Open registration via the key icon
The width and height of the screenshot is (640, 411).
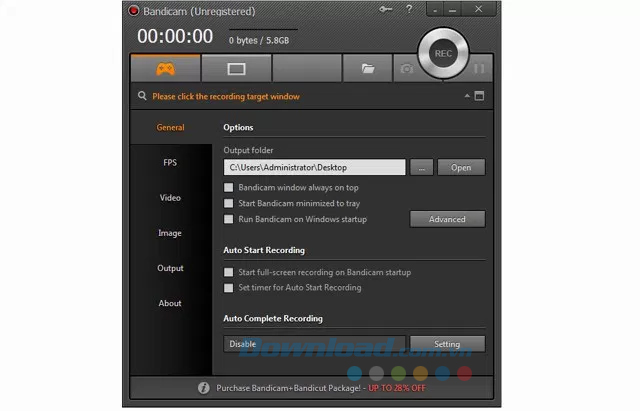(x=385, y=9)
